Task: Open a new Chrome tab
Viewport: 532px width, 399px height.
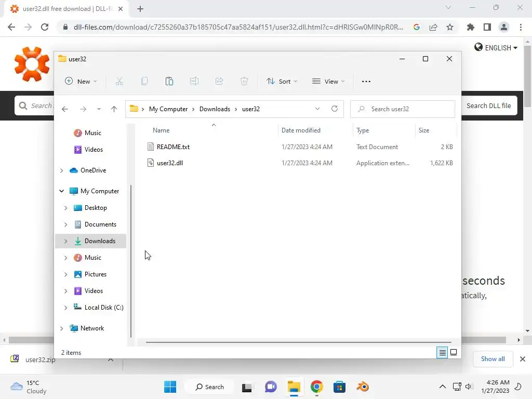Action: tap(140, 9)
